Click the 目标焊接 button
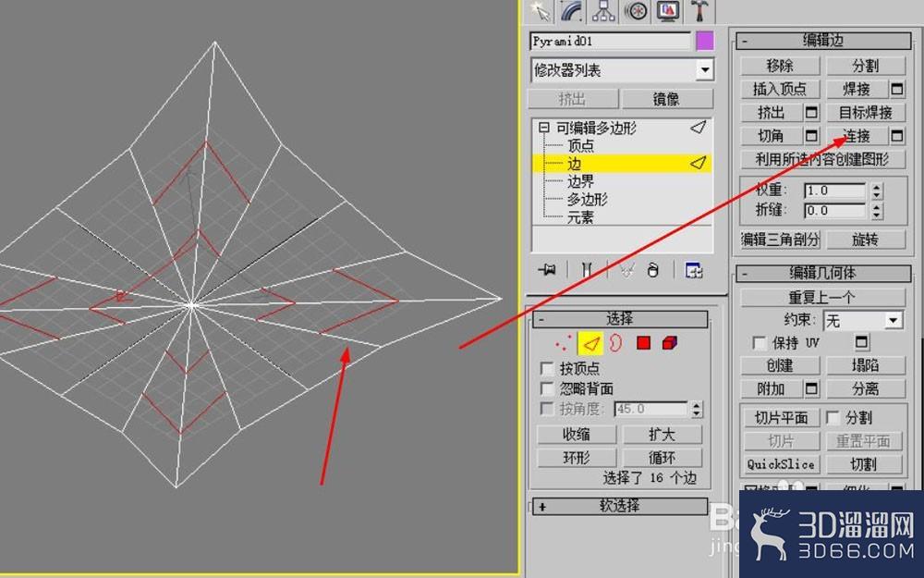Image resolution: width=924 pixels, height=578 pixels. [x=865, y=112]
